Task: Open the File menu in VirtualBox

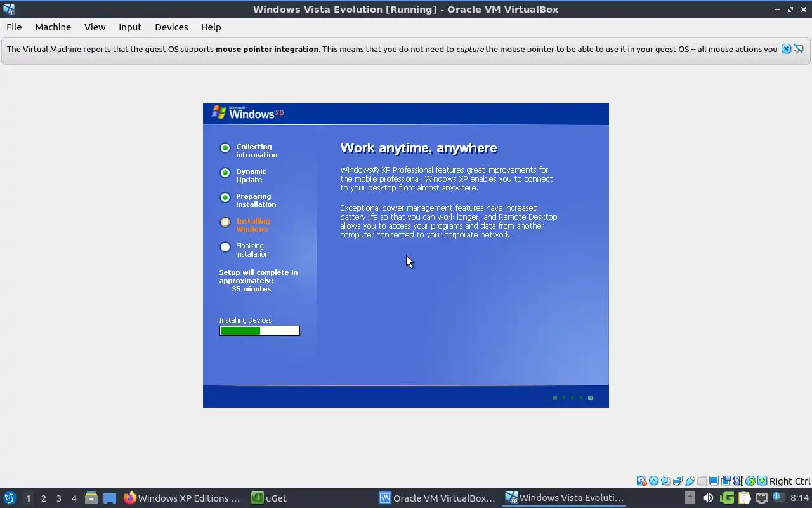Action: [x=14, y=27]
